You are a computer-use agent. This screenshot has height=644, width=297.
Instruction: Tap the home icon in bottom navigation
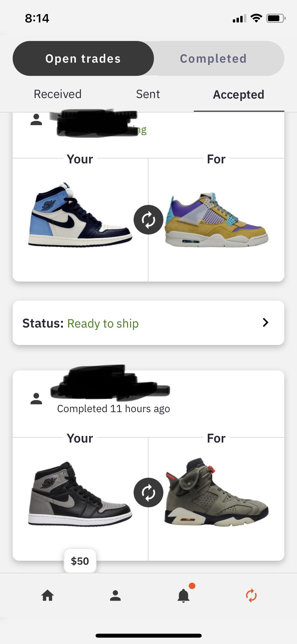click(48, 596)
